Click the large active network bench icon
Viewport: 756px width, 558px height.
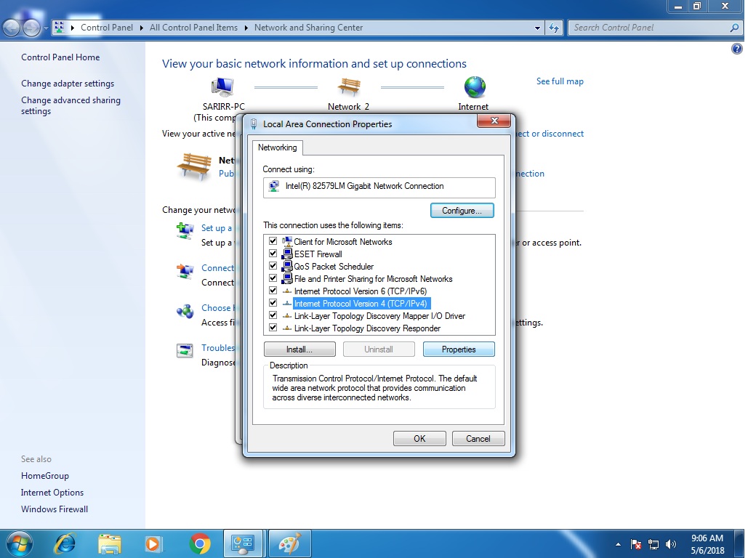[194, 166]
